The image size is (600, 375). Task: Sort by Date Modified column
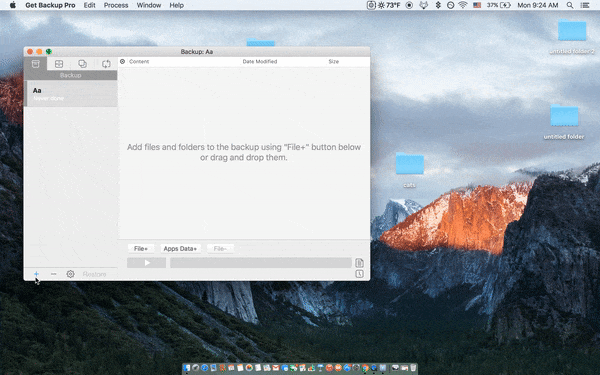point(260,62)
